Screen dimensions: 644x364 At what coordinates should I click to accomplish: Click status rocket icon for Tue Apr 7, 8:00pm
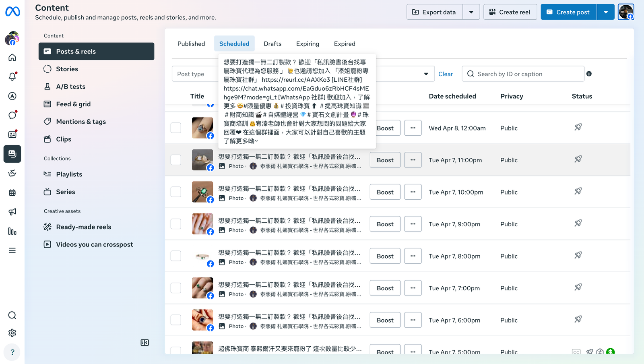(x=578, y=255)
